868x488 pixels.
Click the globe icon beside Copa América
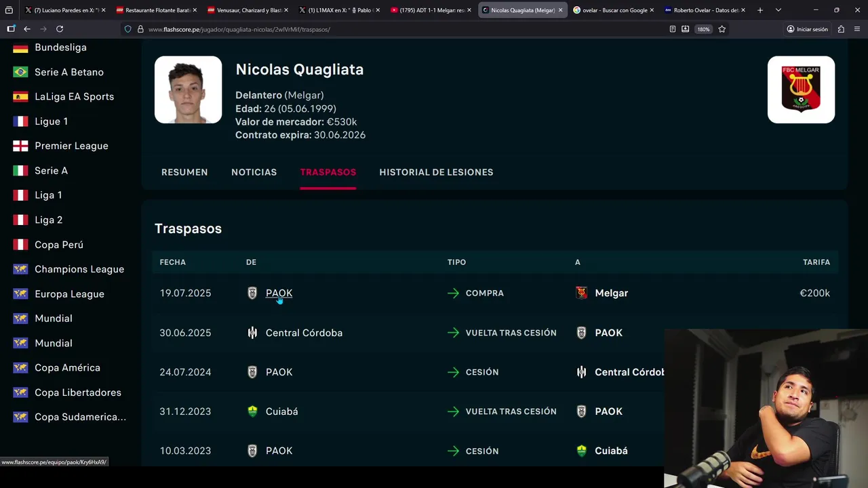click(20, 367)
